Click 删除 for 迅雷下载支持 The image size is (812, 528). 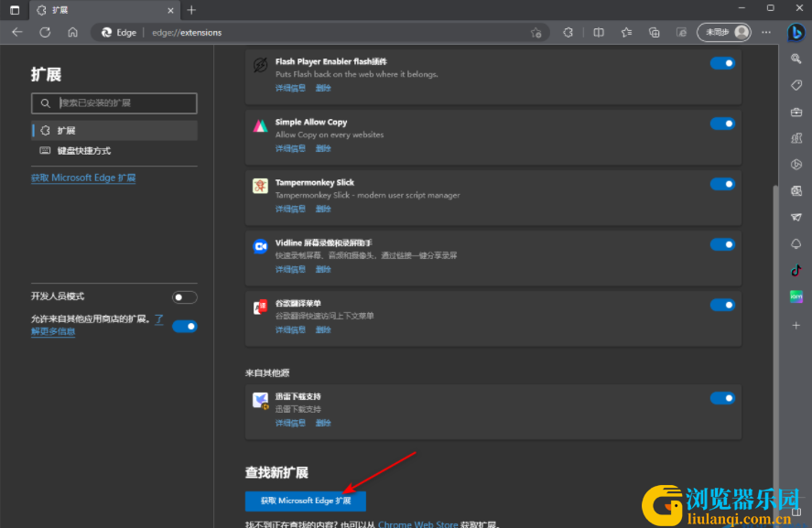[323, 423]
